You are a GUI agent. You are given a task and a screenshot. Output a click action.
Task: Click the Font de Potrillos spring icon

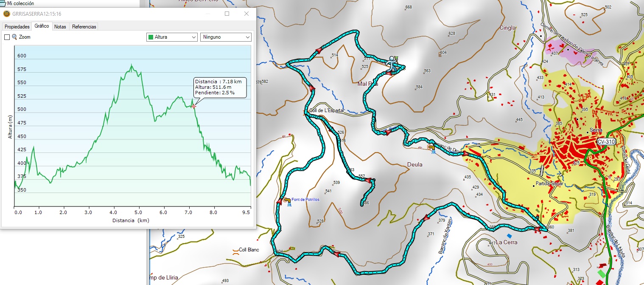288,200
